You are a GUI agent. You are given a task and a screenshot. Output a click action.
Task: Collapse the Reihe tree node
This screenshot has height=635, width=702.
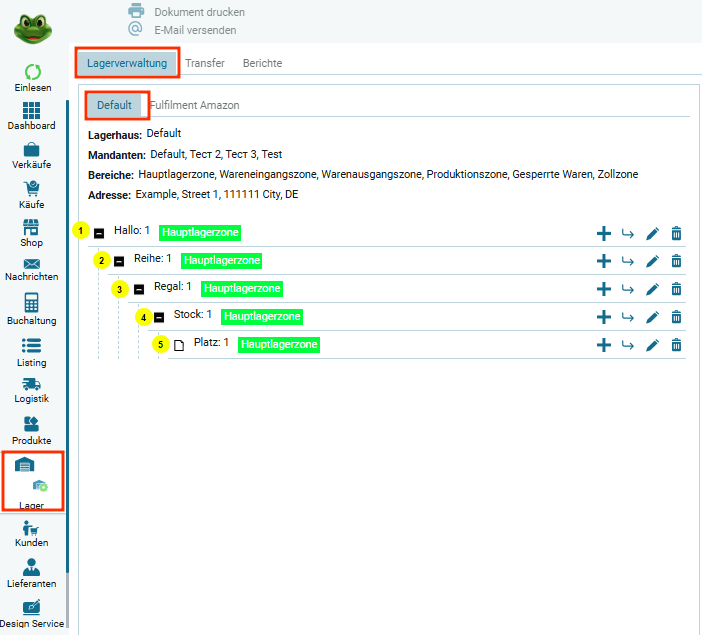click(119, 260)
